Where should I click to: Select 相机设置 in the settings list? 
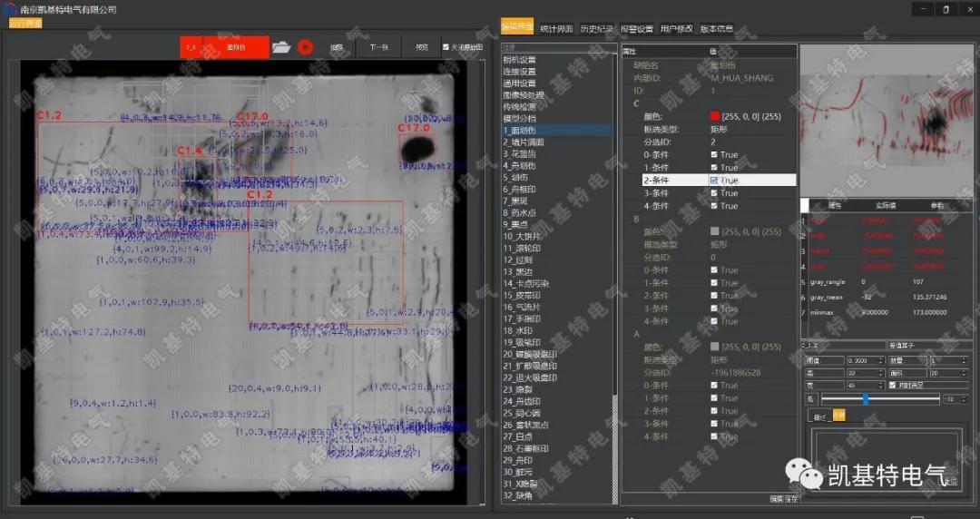click(x=519, y=60)
